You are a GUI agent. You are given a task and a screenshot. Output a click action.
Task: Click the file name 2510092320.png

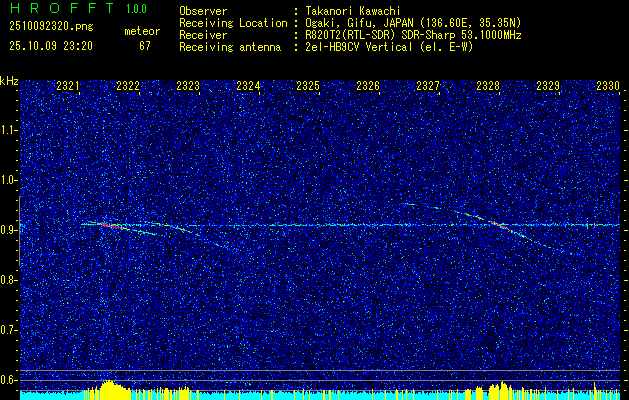coord(51,27)
